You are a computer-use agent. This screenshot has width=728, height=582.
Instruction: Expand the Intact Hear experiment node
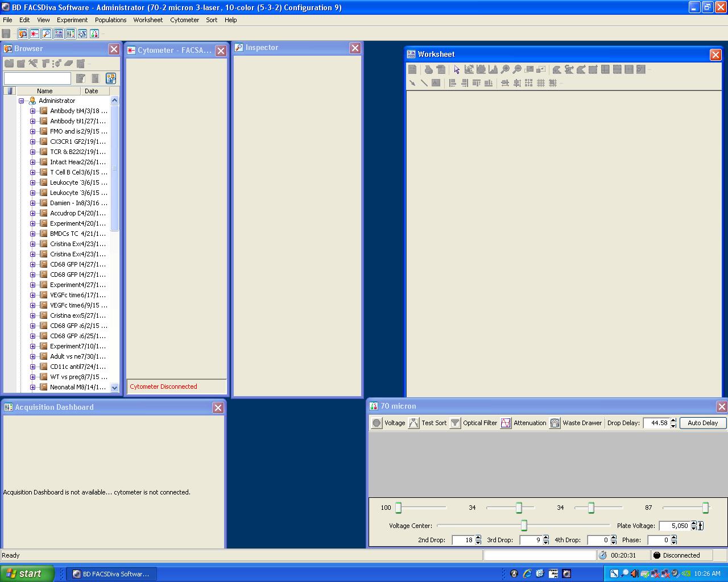32,162
